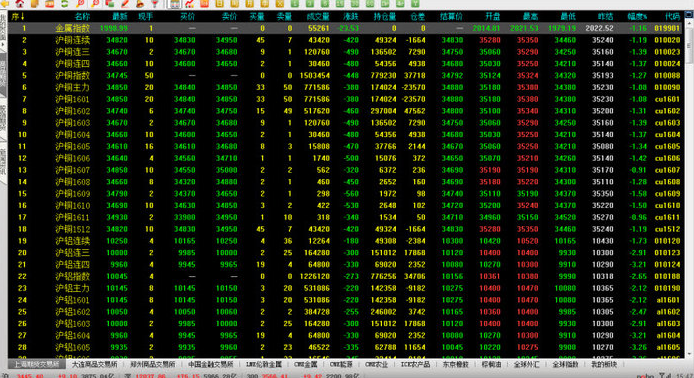Click the yellow back arrow icon
The height and width of the screenshot is (378, 694).
click(5, 4)
